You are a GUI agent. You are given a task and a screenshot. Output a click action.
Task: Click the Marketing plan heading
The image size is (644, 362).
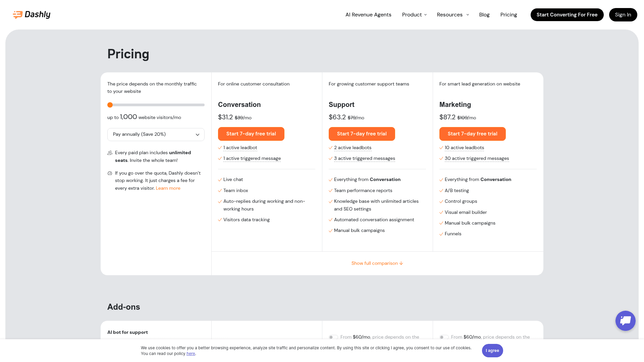coord(455,105)
